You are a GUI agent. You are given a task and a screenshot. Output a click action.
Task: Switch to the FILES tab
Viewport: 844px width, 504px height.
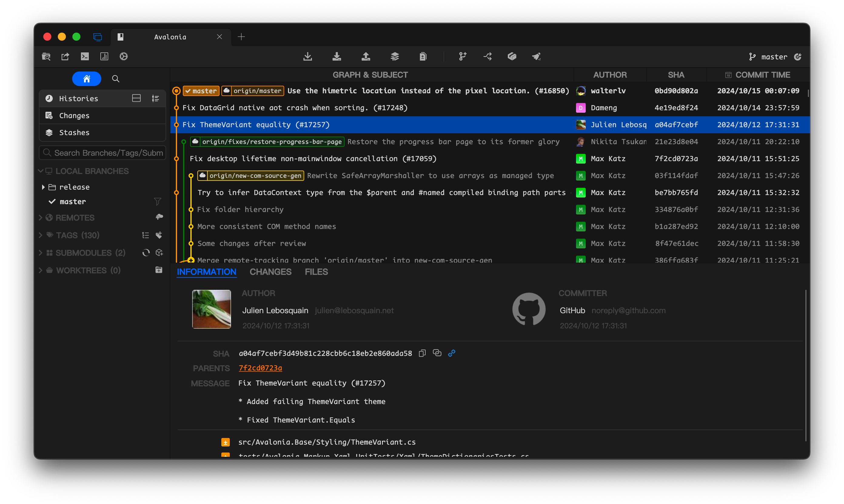click(x=316, y=271)
